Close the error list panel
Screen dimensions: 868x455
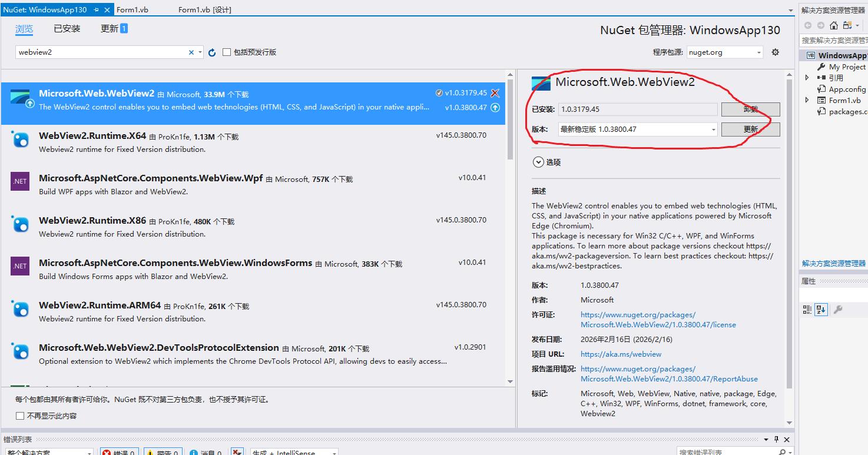click(x=787, y=439)
